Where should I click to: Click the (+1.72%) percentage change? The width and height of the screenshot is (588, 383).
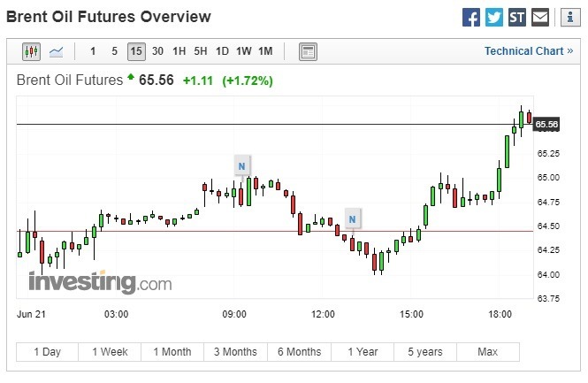click(248, 80)
